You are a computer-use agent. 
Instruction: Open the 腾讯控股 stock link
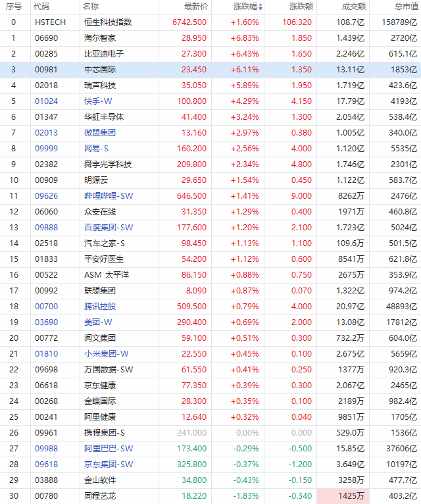tap(100, 307)
